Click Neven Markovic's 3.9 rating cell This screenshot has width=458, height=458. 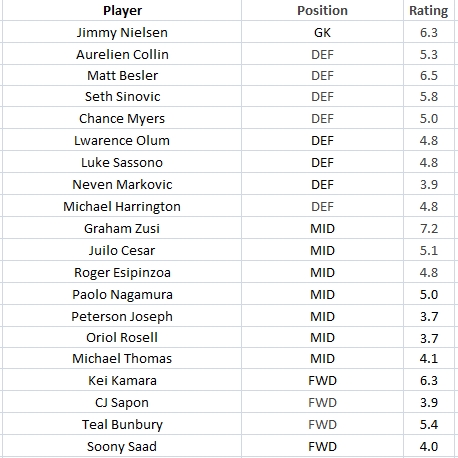[429, 184]
